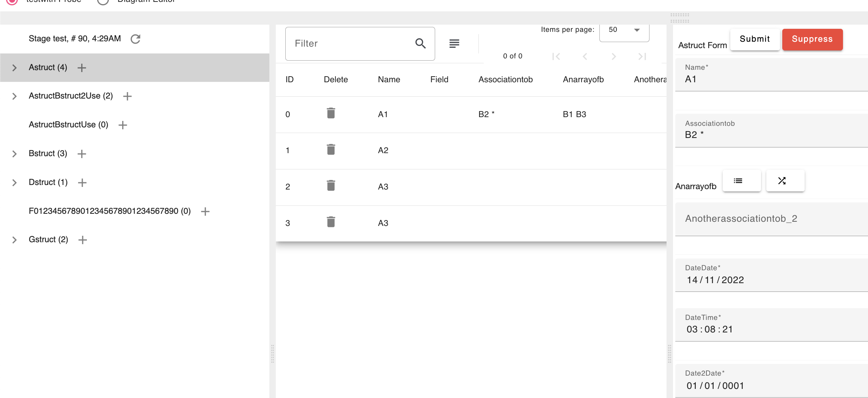Open the Associationtob B2 select field
This screenshot has height=398, width=868.
point(772,130)
